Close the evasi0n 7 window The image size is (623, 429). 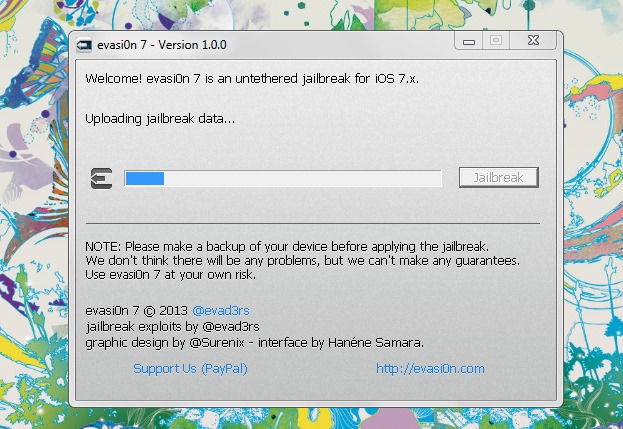point(534,41)
